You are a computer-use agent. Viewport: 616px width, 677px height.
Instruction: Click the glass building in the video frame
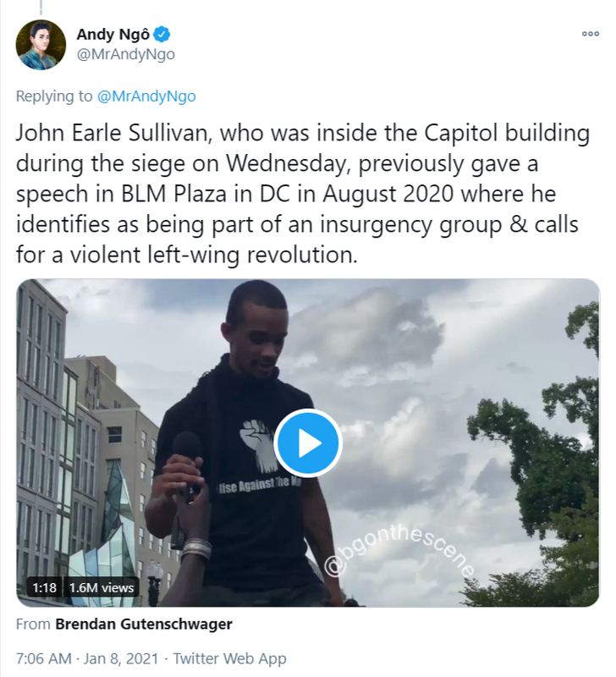103,531
